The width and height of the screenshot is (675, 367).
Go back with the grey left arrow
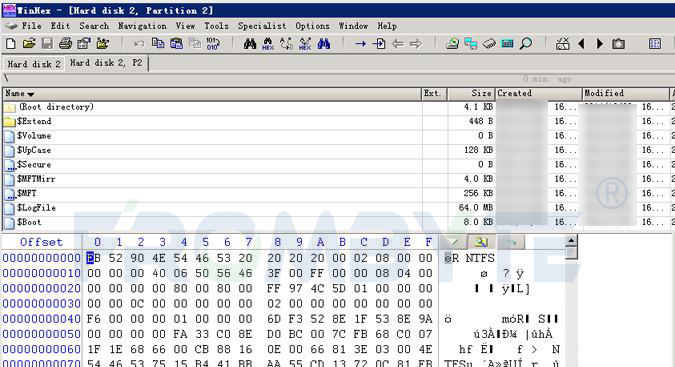pyautogui.click(x=397, y=43)
